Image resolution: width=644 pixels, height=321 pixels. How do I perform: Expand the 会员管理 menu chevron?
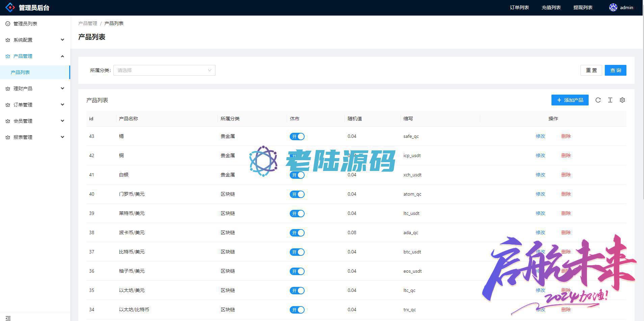click(x=62, y=121)
